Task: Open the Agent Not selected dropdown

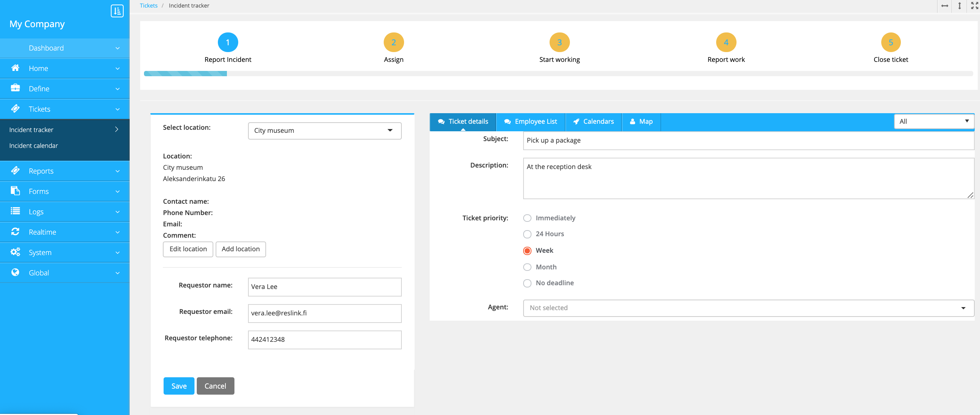Action: [x=748, y=308]
